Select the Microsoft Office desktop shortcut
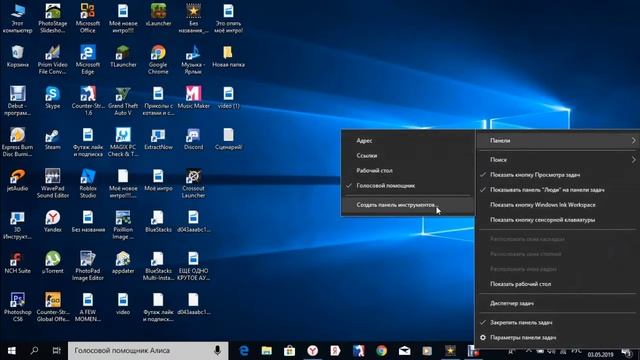Screen dimensions: 640x360 [88, 18]
